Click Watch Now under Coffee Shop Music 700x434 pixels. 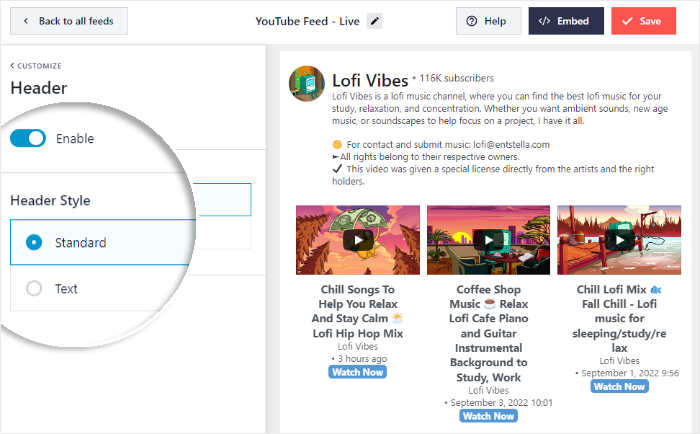tap(488, 416)
